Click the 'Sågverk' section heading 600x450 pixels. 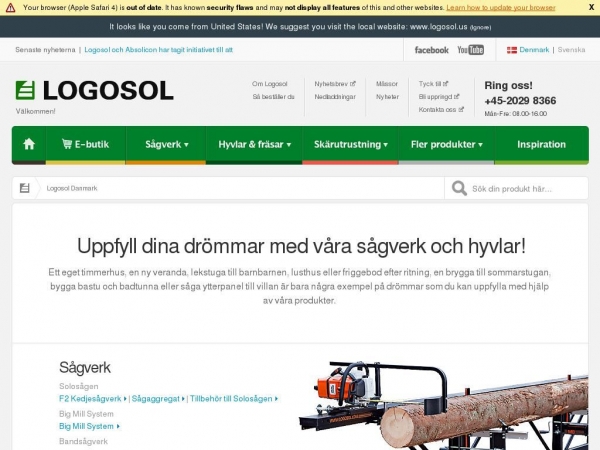pyautogui.click(x=85, y=368)
